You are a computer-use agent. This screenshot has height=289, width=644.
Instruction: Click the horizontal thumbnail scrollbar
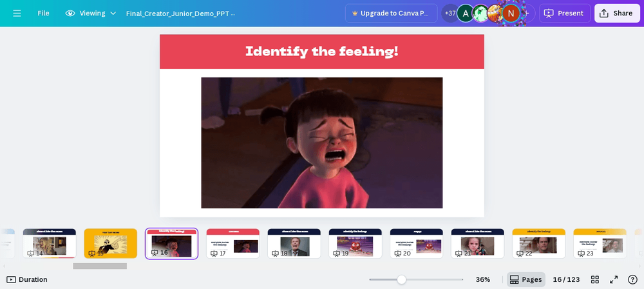pyautogui.click(x=100, y=266)
